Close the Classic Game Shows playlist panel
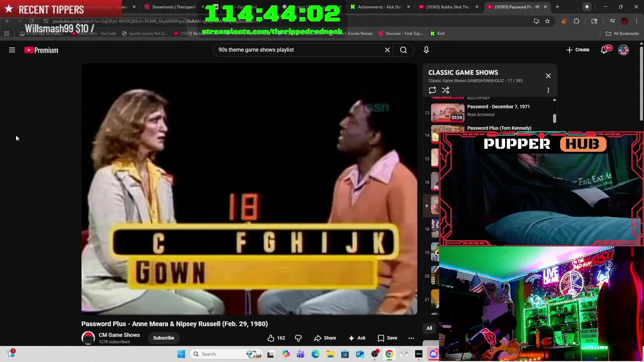Viewport: 644px width, 362px height. coord(548,76)
